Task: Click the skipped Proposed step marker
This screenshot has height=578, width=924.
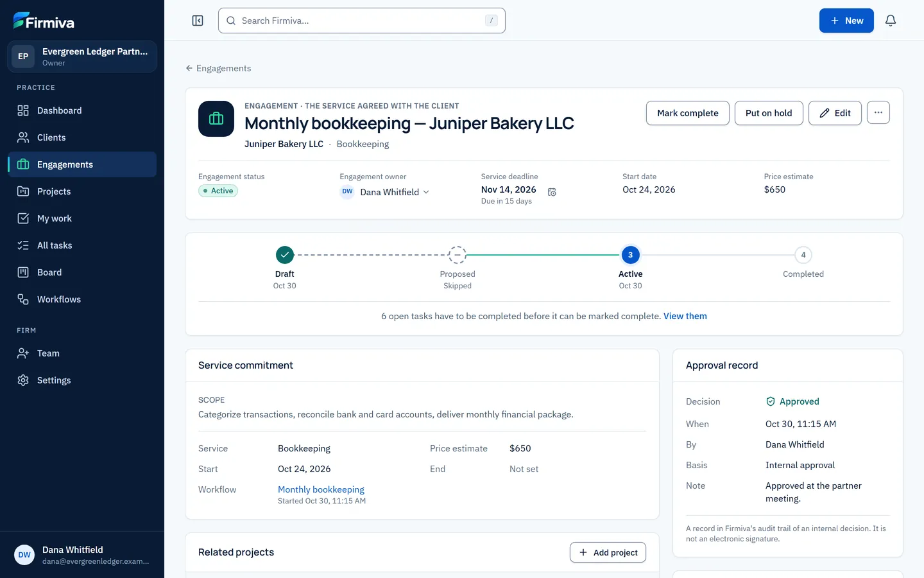Action: point(458,255)
